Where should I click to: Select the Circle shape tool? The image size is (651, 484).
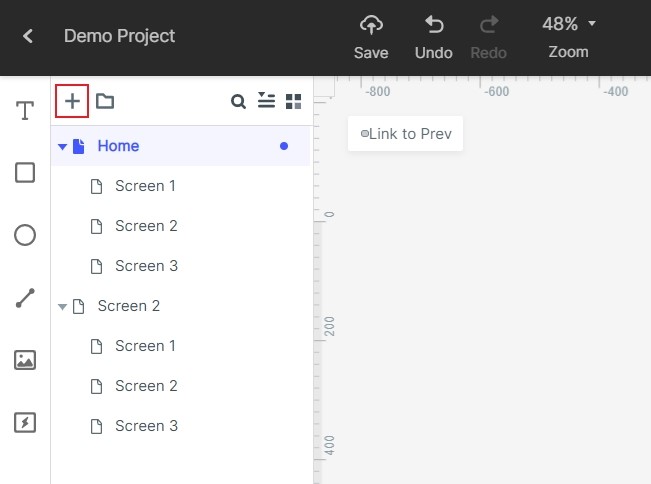pyautogui.click(x=25, y=235)
